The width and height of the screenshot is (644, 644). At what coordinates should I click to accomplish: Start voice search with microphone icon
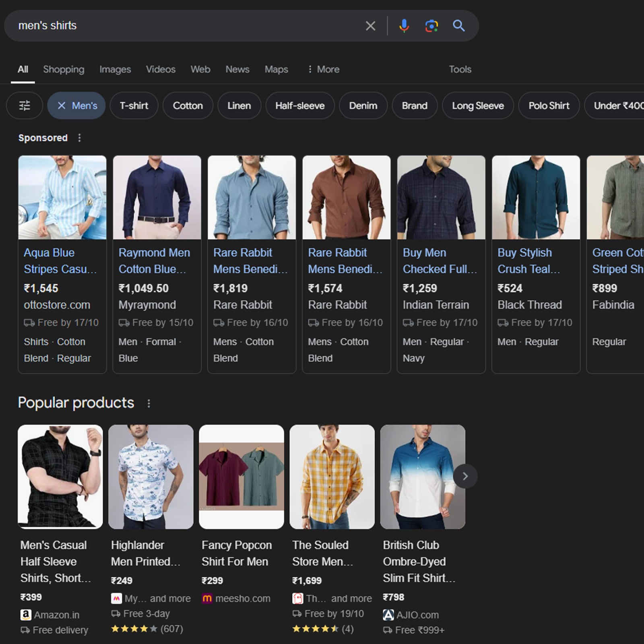(404, 26)
